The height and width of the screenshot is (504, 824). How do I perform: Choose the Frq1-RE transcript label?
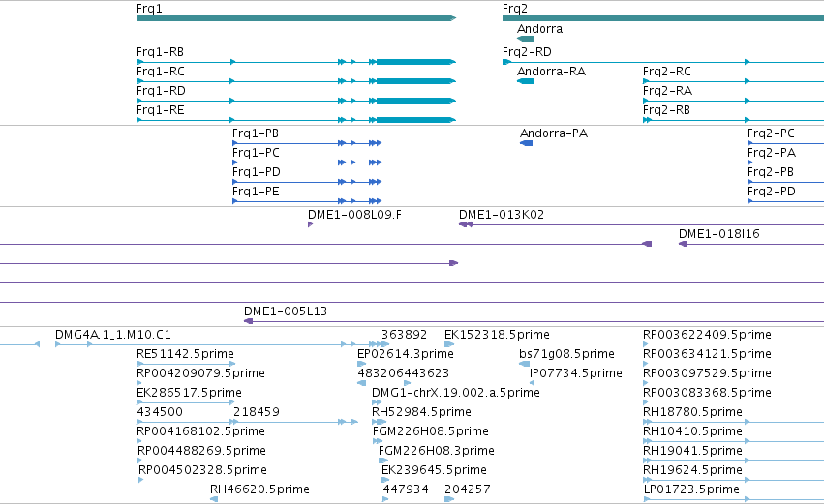tap(161, 110)
